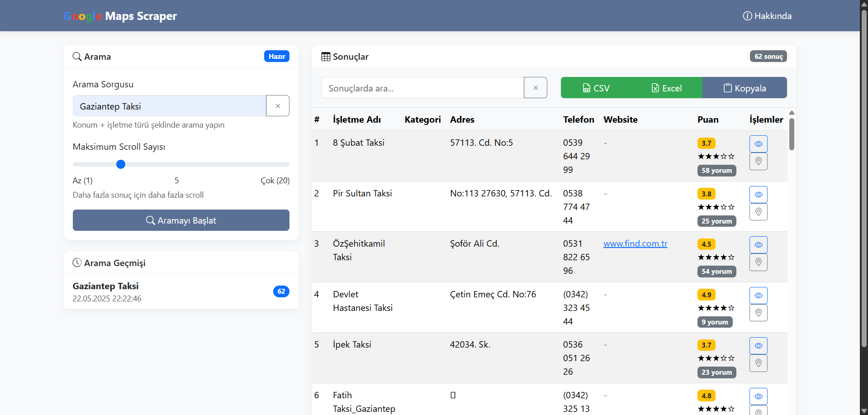The image size is (868, 415).
Task: Click the eye icon for ÖzŞehitkamil Taksi
Action: [x=758, y=245]
